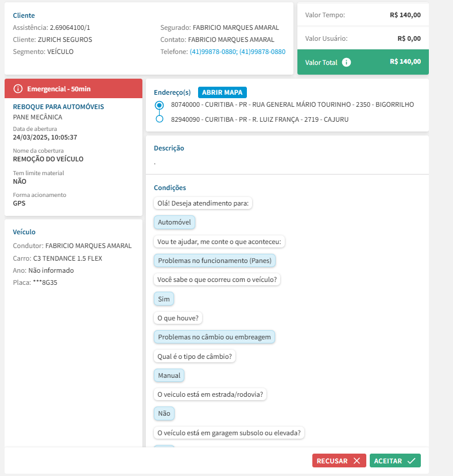Open the map with Abrir Mapa
This screenshot has height=476, width=453.
point(222,92)
